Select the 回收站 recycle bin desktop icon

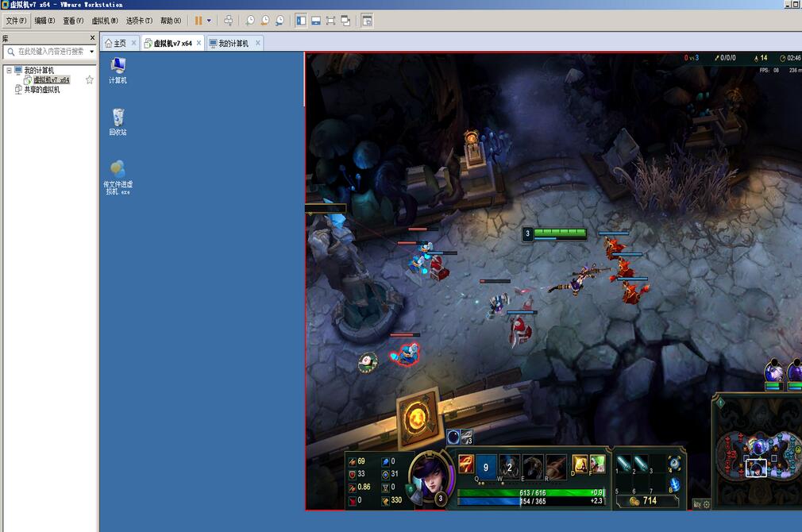pyautogui.click(x=118, y=121)
